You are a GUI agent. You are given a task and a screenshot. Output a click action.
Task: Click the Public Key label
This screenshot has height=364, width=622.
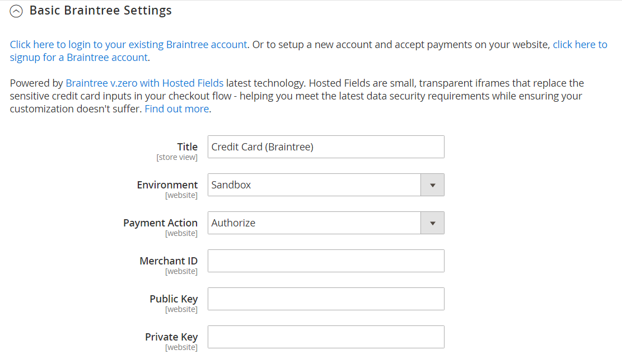pos(174,299)
